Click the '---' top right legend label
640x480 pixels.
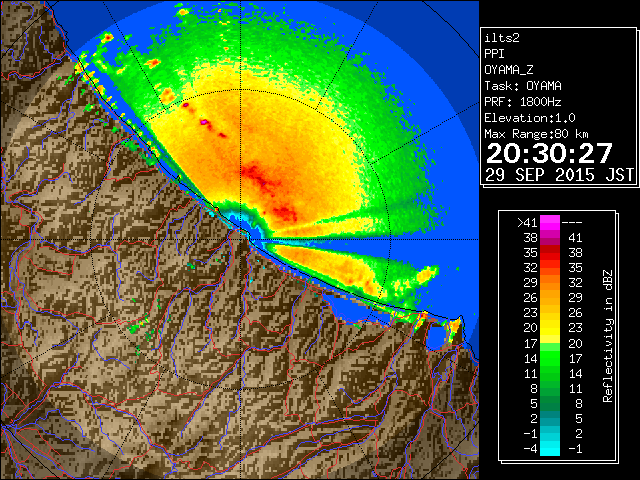572,223
